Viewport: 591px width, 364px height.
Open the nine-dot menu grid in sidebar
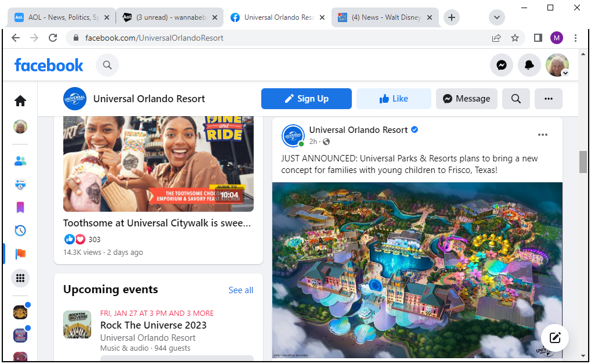click(20, 278)
